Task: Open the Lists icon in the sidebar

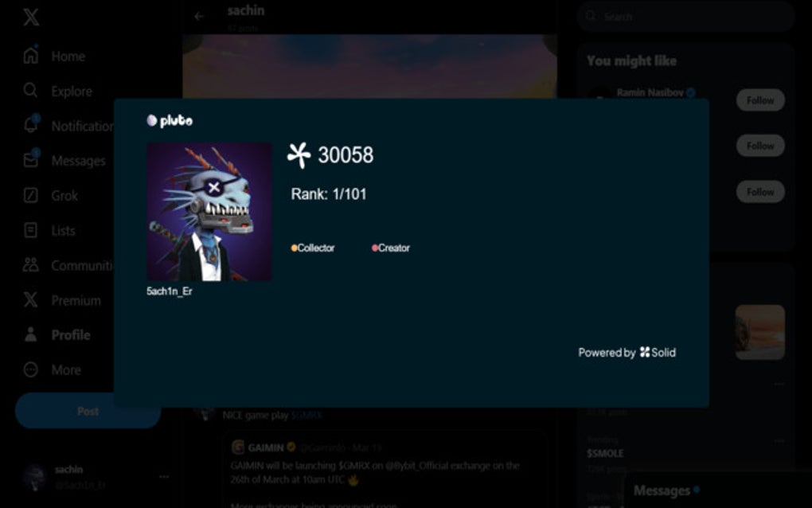Action: point(30,230)
